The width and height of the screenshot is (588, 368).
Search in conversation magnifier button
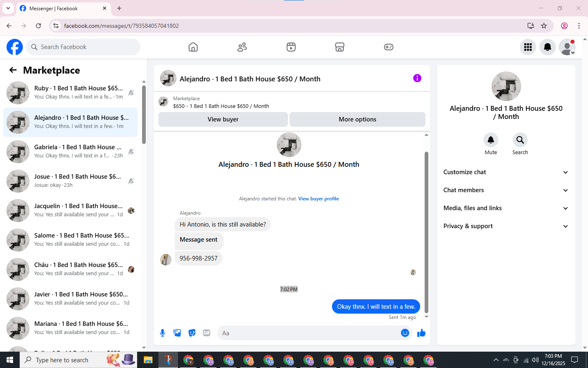click(x=520, y=140)
